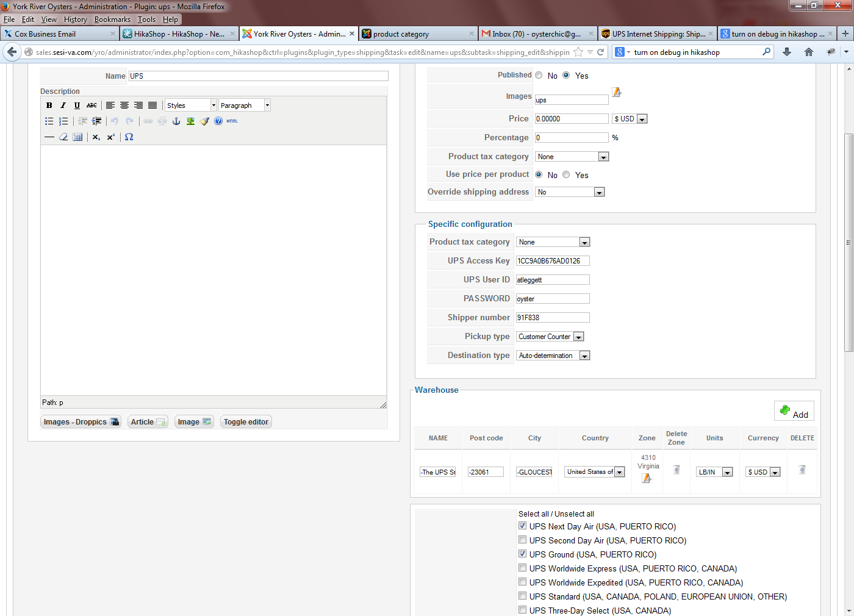854x616 pixels.
Task: Apply superscript formatting
Action: tap(110, 137)
